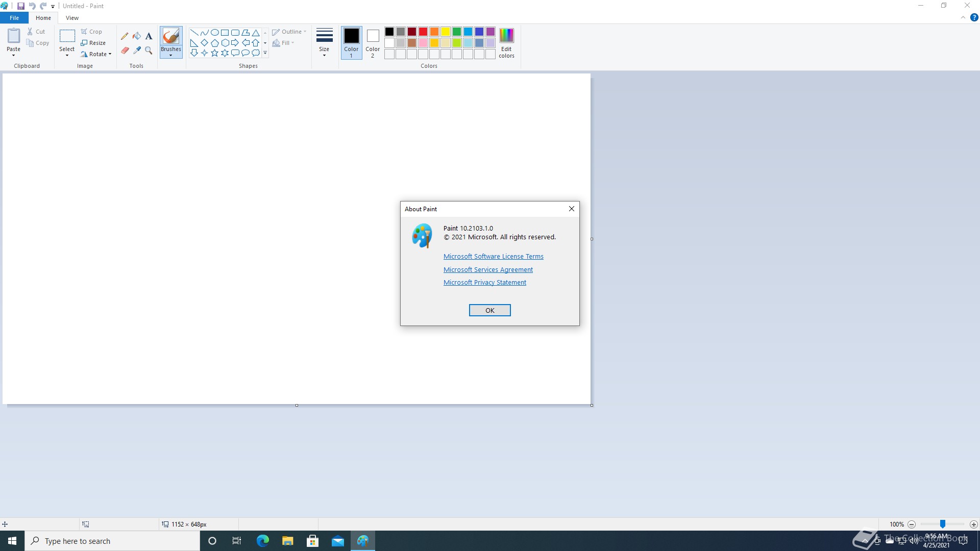
Task: Select the Eraser tool
Action: coord(125,51)
